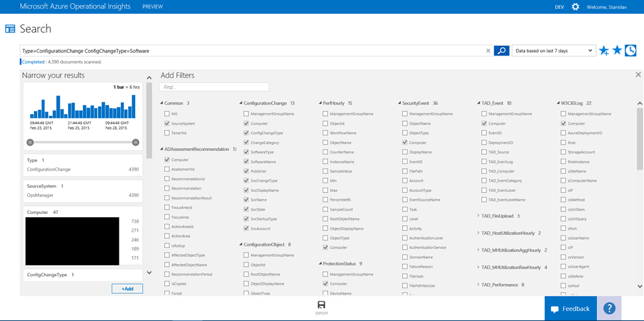Open settings gear in the header
644x321 pixels.
pyautogui.click(x=575, y=6)
